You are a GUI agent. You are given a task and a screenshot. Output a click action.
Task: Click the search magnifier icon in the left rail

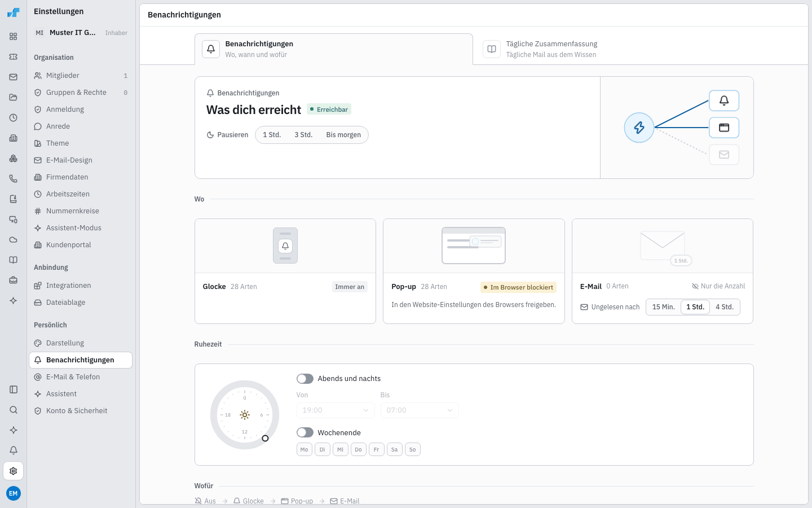pyautogui.click(x=14, y=410)
